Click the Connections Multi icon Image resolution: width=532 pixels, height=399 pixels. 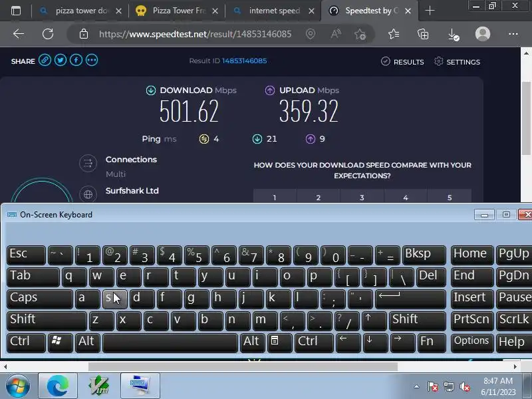pyautogui.click(x=88, y=163)
